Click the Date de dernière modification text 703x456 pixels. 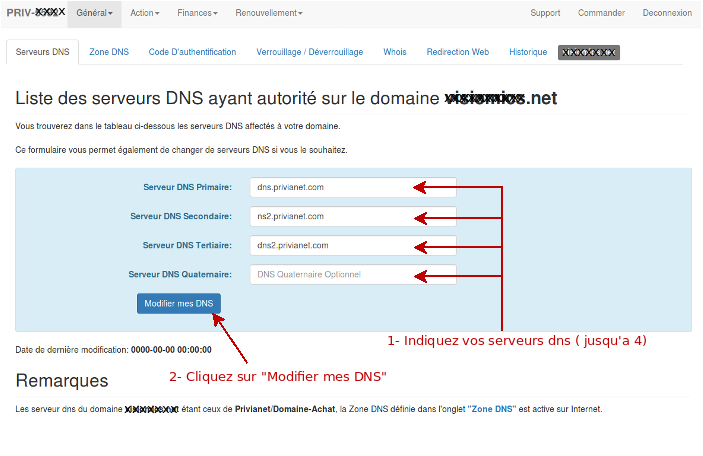click(x=113, y=350)
